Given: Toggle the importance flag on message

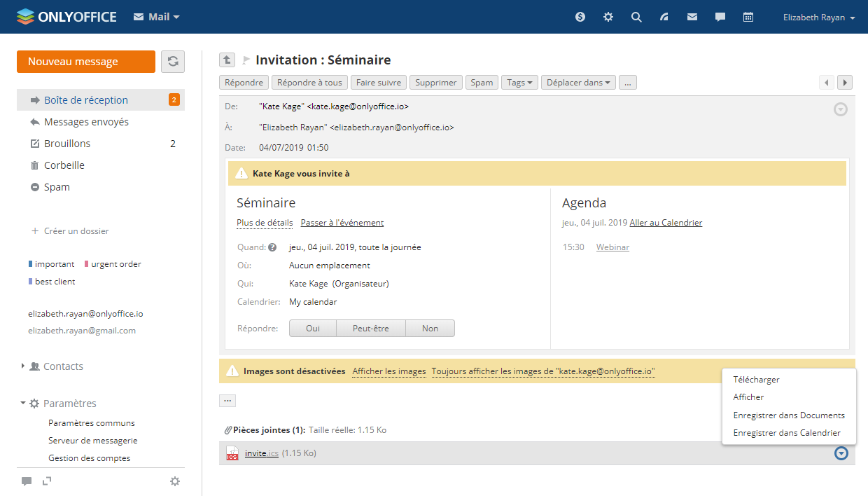Looking at the screenshot, I should [x=246, y=60].
